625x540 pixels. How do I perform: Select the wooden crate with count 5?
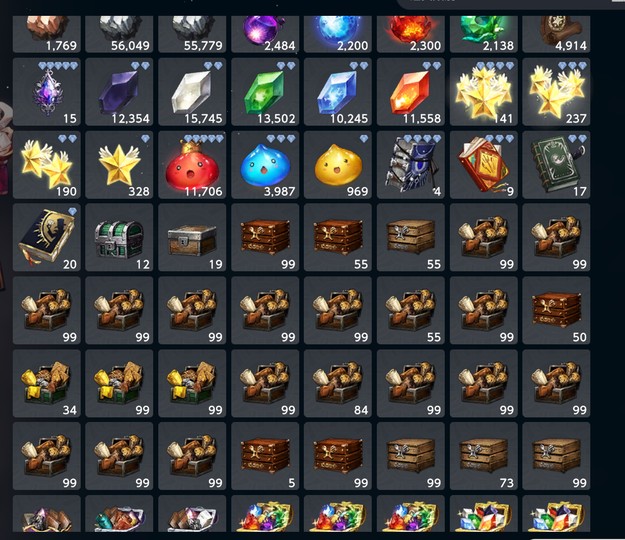pos(265,456)
